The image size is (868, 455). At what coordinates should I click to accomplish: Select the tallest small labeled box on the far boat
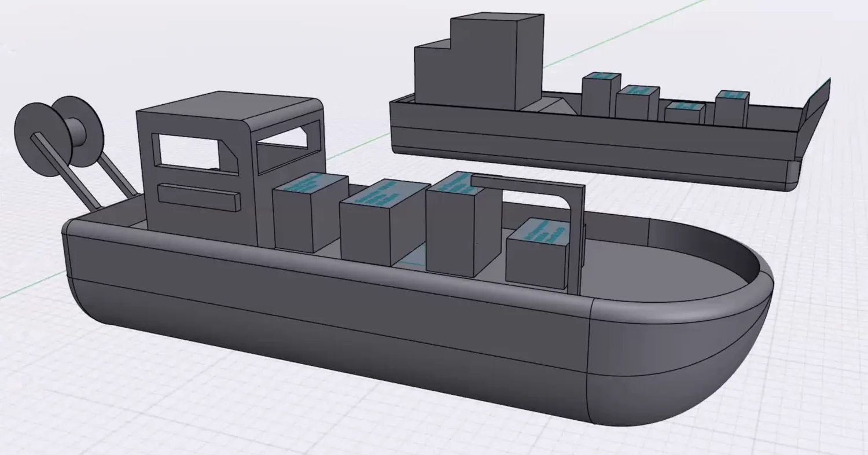pos(601,95)
